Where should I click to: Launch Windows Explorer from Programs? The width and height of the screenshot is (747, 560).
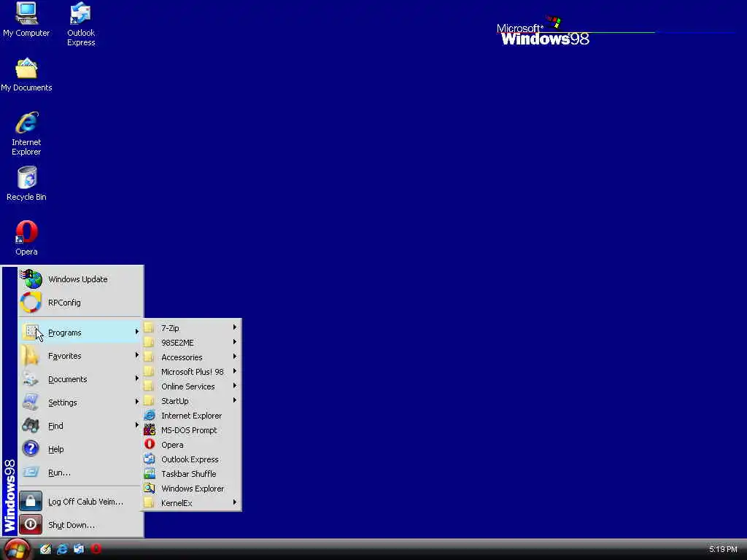coord(191,488)
